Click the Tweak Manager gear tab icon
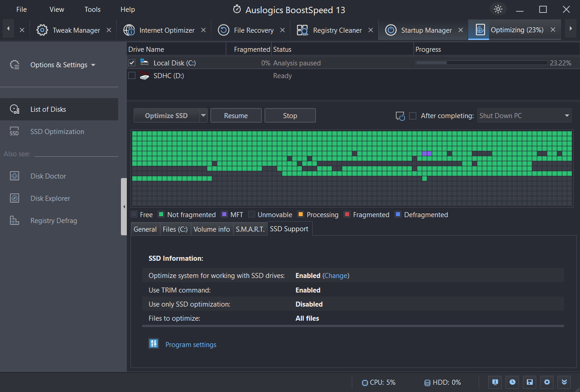 click(x=42, y=30)
